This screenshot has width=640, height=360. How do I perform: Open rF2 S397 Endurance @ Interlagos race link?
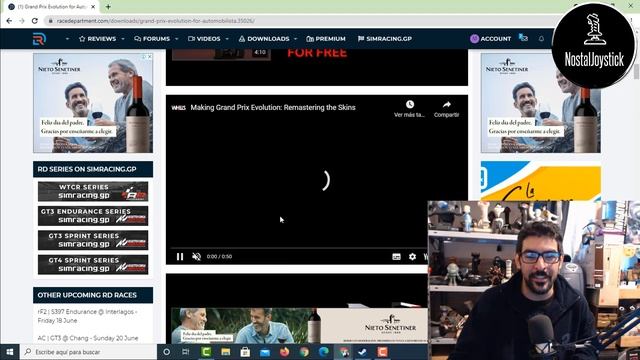pyautogui.click(x=88, y=316)
